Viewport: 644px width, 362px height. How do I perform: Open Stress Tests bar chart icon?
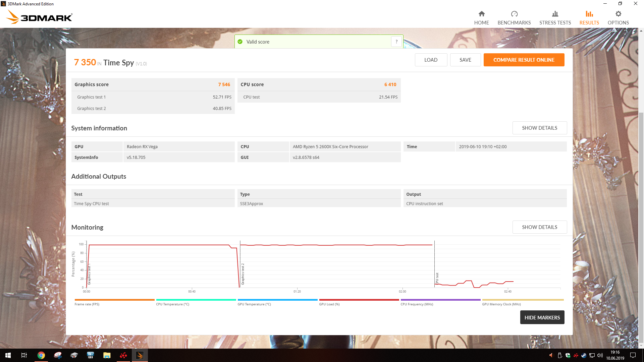[555, 14]
